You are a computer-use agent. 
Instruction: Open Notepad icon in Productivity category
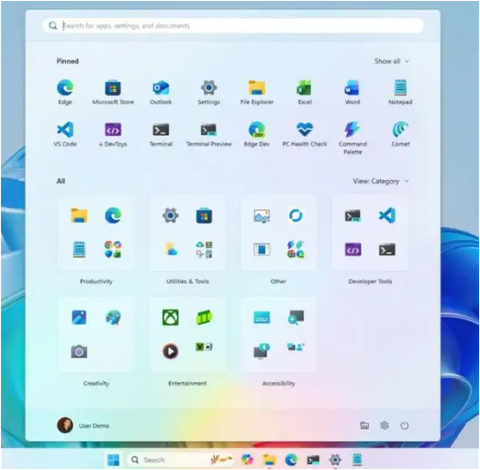[79, 249]
